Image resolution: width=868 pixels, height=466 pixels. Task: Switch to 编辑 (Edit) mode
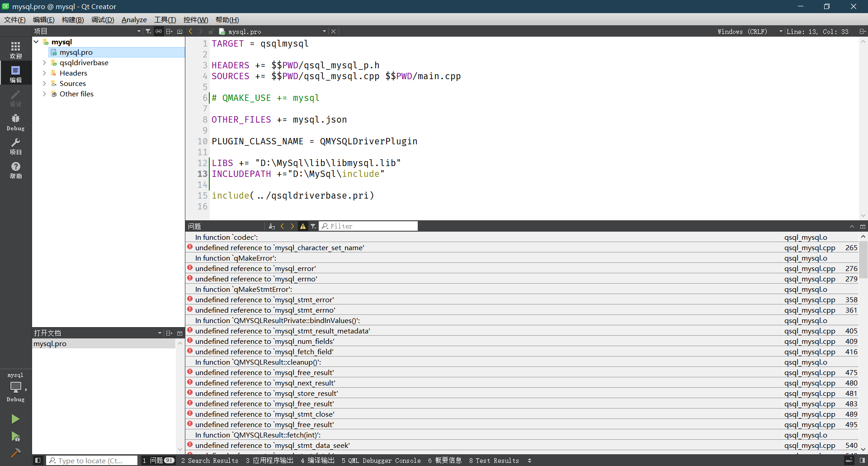click(x=16, y=74)
